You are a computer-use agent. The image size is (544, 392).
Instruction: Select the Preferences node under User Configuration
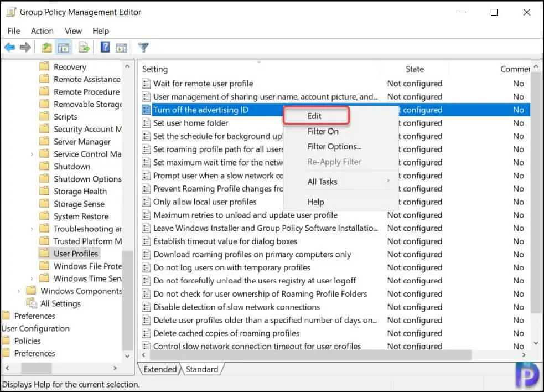click(35, 353)
